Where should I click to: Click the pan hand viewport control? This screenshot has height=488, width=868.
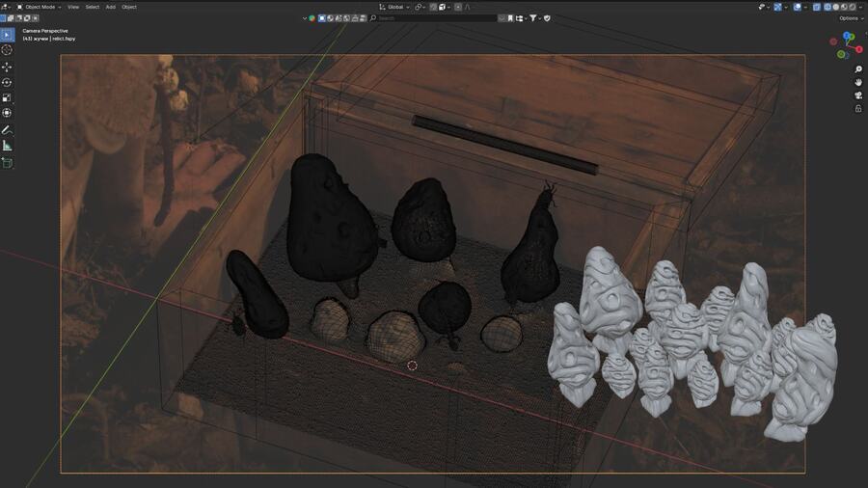tap(858, 82)
